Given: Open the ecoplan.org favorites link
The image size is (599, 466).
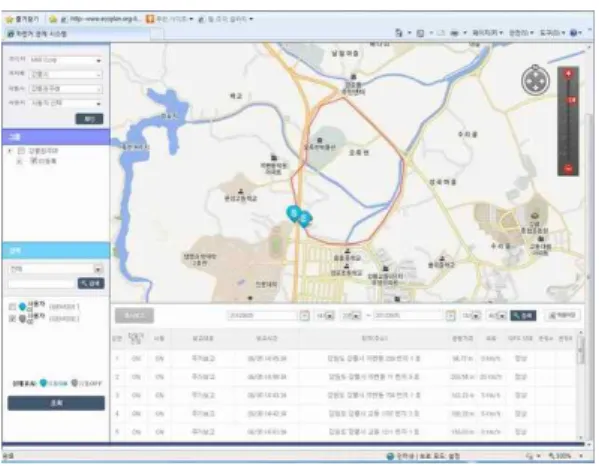Looking at the screenshot, I should pyautogui.click(x=101, y=19).
